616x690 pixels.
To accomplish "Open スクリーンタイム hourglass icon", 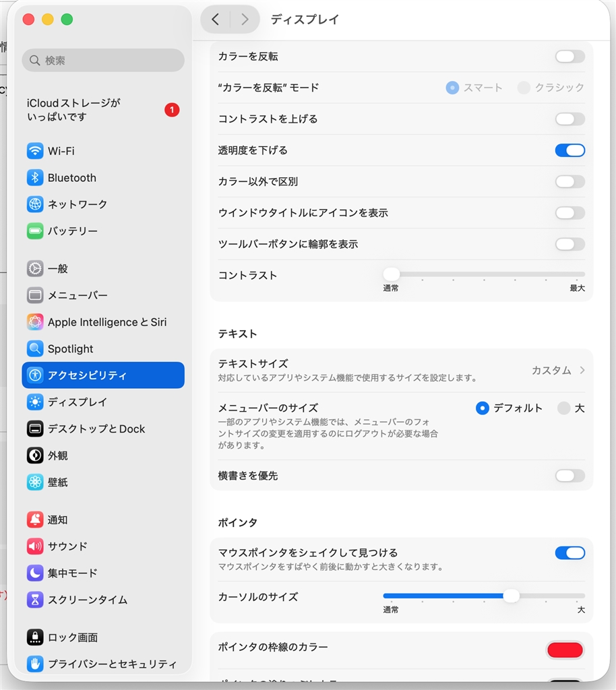I will coord(35,600).
